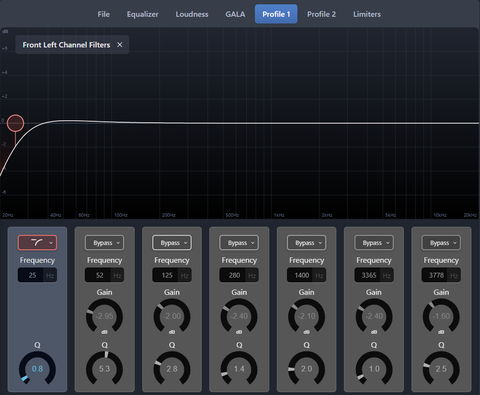Switch to the Equalizer tab

(142, 14)
